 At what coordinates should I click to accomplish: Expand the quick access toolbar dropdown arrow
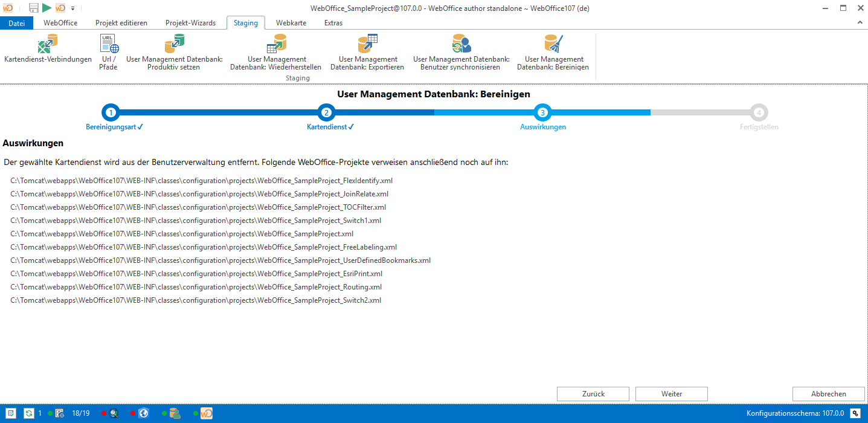pyautogui.click(x=72, y=8)
